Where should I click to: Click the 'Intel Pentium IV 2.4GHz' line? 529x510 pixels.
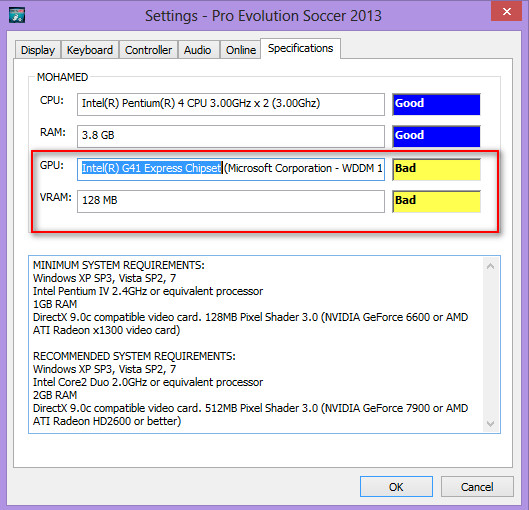148,291
